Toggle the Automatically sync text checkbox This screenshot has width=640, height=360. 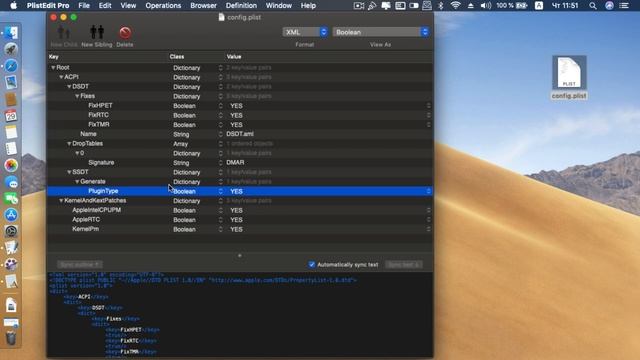coord(312,264)
